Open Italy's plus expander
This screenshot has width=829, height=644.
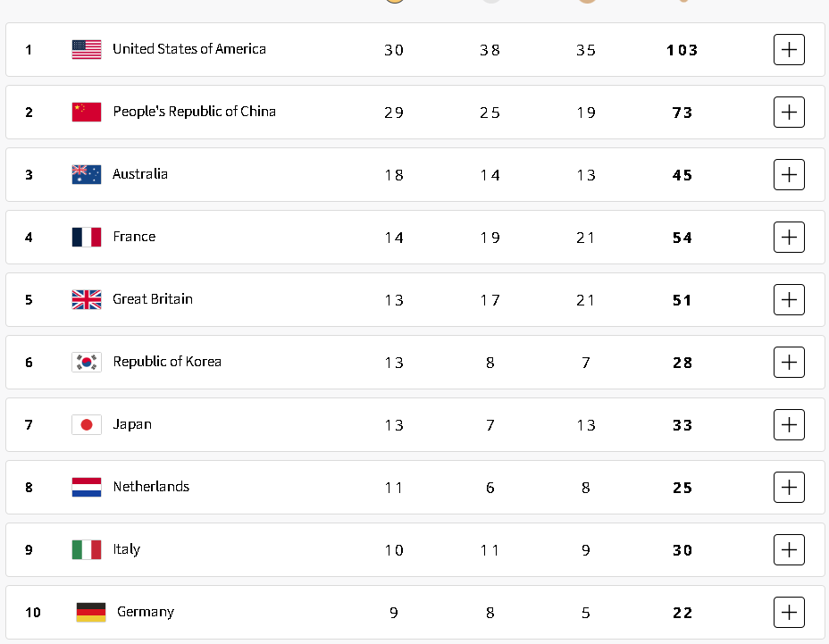click(x=789, y=550)
